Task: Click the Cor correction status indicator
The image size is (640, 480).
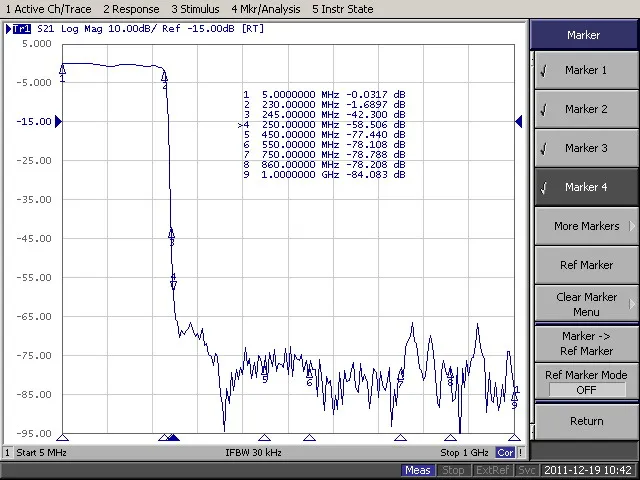Action: tap(505, 453)
